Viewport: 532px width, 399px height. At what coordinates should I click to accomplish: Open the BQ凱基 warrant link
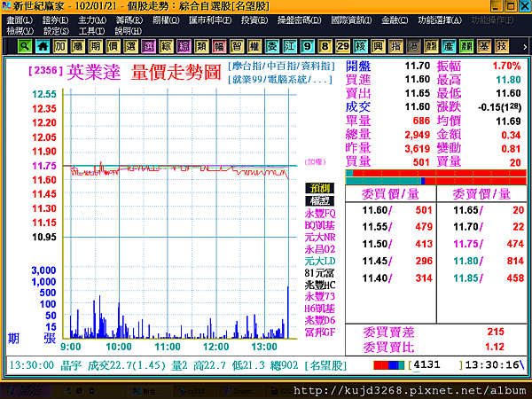319,225
